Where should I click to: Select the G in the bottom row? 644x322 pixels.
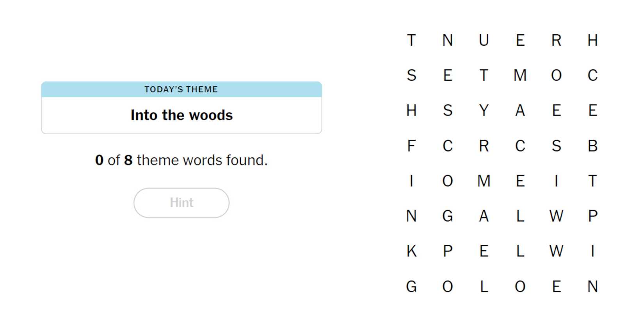(411, 286)
